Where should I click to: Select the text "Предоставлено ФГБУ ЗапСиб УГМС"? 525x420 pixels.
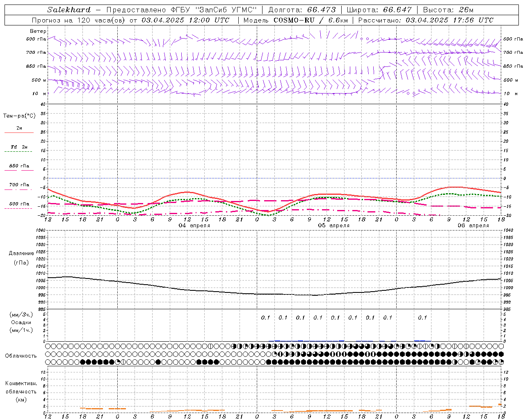click(x=181, y=10)
